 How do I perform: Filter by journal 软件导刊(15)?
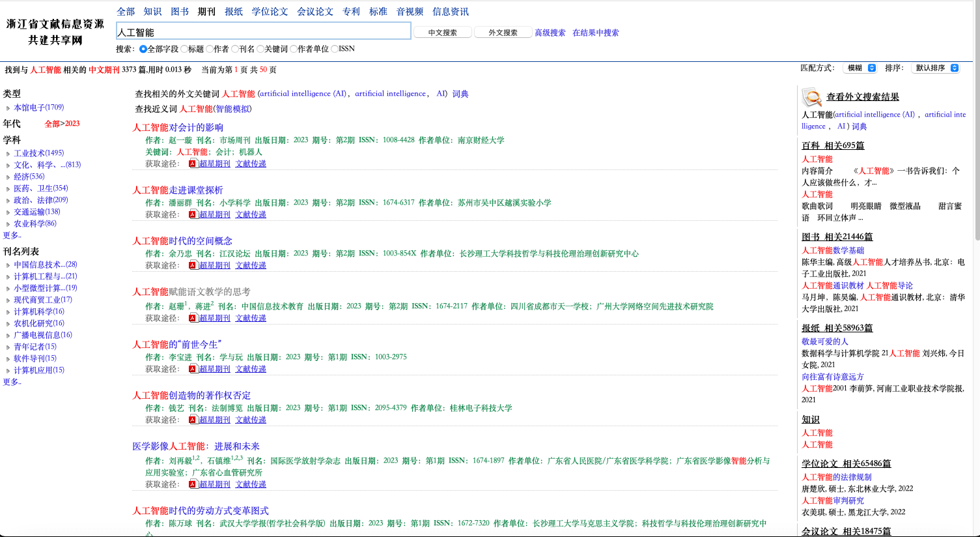point(35,358)
